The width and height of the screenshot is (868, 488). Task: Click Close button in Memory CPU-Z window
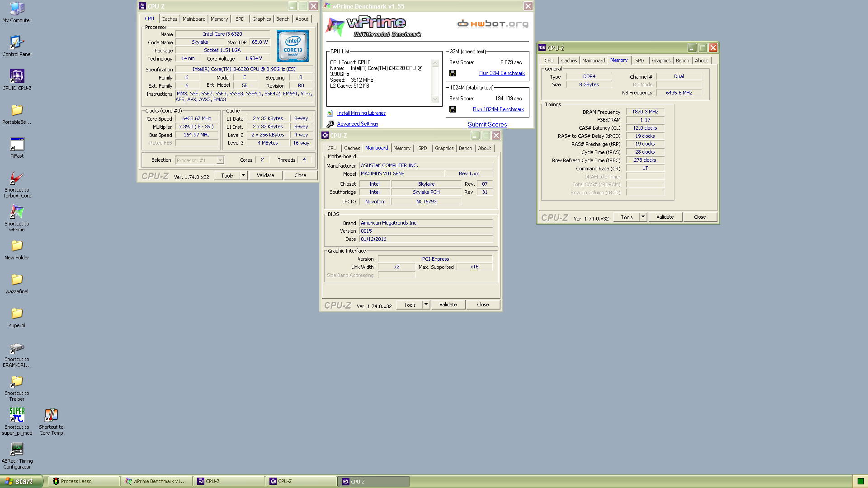click(x=700, y=217)
